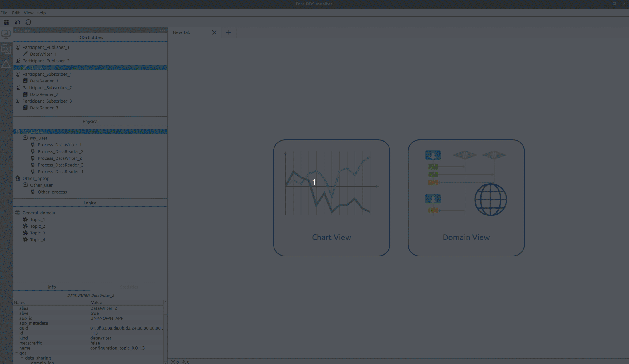Click the warning count status bar icon
This screenshot has width=629, height=364.
(x=184, y=362)
